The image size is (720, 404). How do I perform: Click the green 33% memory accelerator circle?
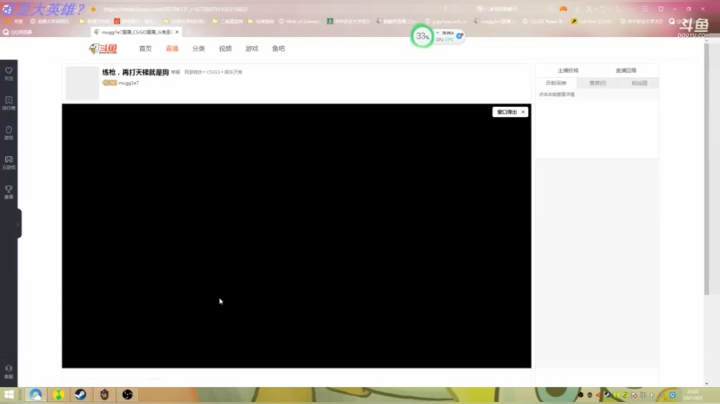(x=422, y=36)
